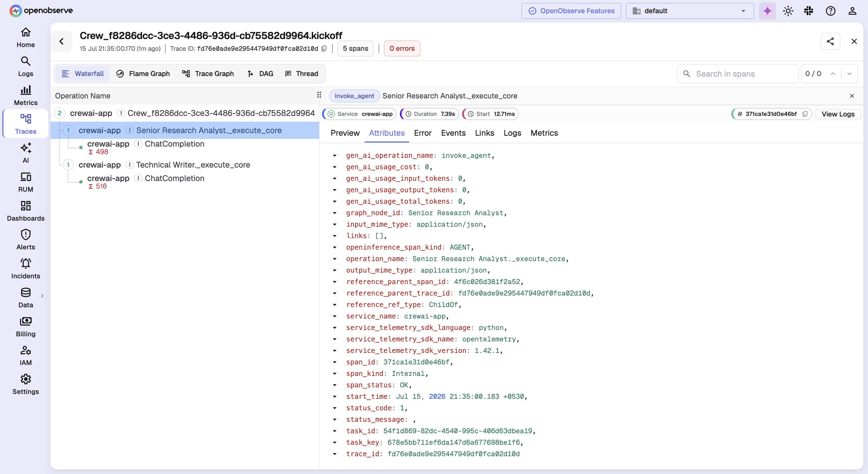Image resolution: width=868 pixels, height=474 pixels.
Task: Switch to the Trace Graph view
Action: pyautogui.click(x=208, y=73)
